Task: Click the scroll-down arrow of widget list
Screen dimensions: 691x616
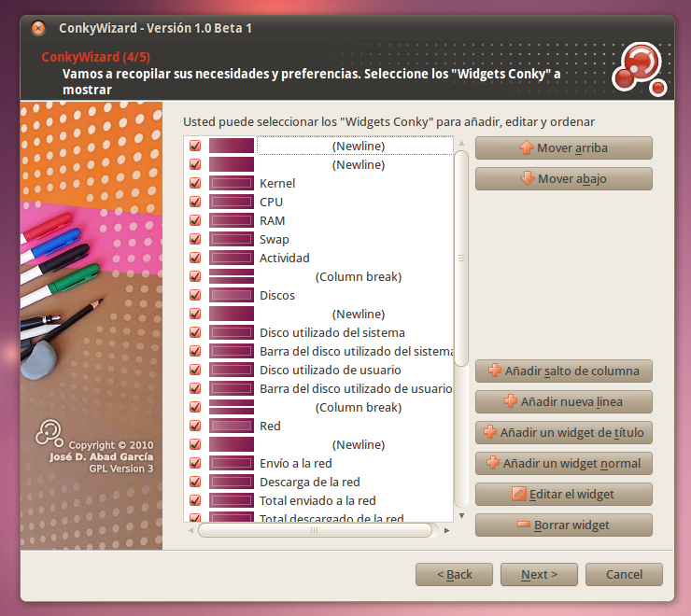Action: tap(461, 515)
